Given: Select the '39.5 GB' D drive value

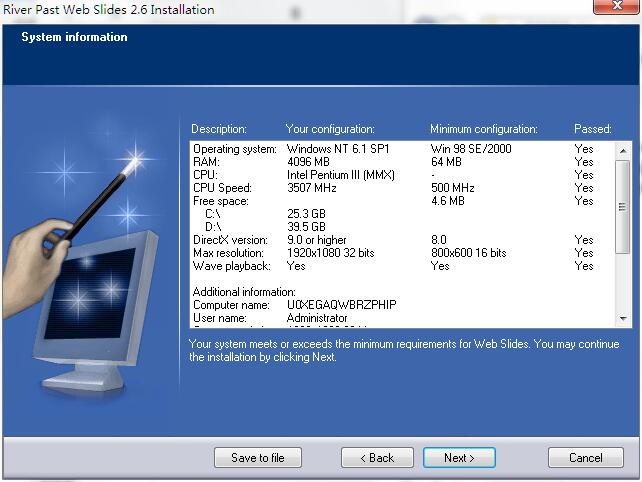Looking at the screenshot, I should coord(306,227).
